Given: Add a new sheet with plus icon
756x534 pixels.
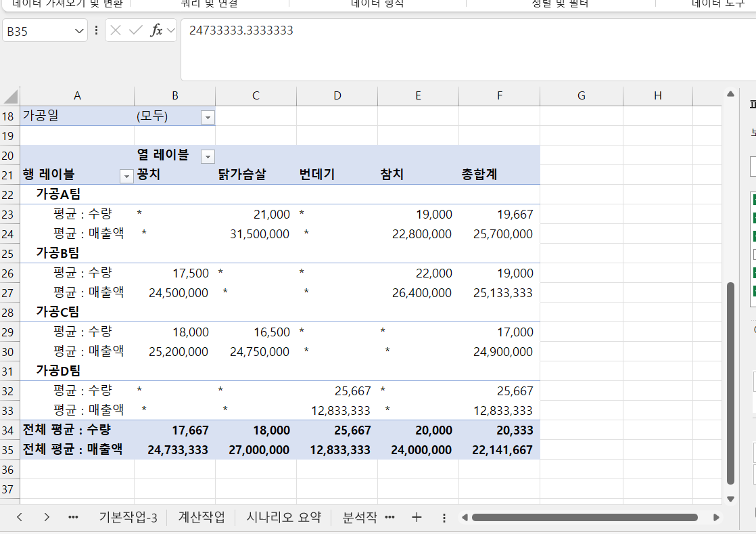Looking at the screenshot, I should (417, 517).
